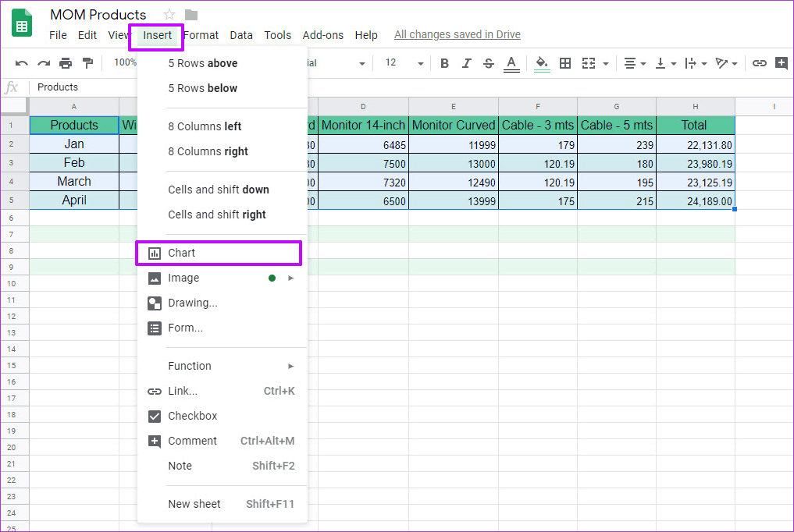Insert a Checkbox from the menu

[192, 416]
